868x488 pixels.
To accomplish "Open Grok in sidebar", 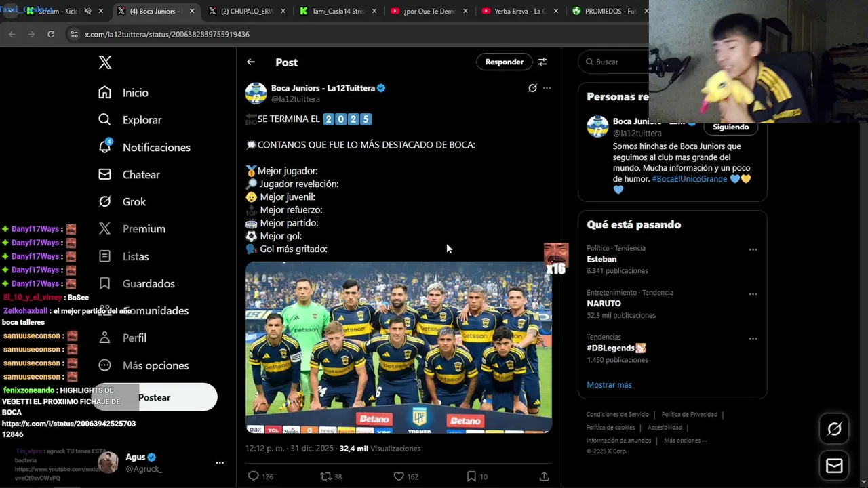I will [122, 202].
